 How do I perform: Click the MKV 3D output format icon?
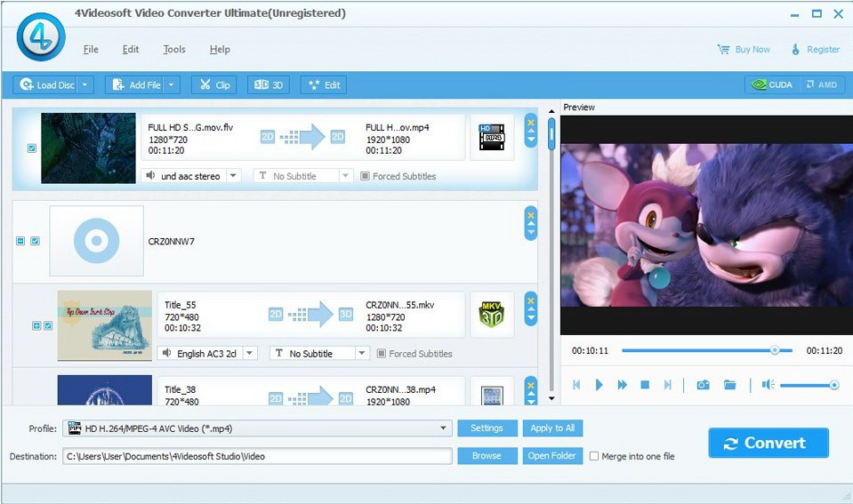click(492, 315)
